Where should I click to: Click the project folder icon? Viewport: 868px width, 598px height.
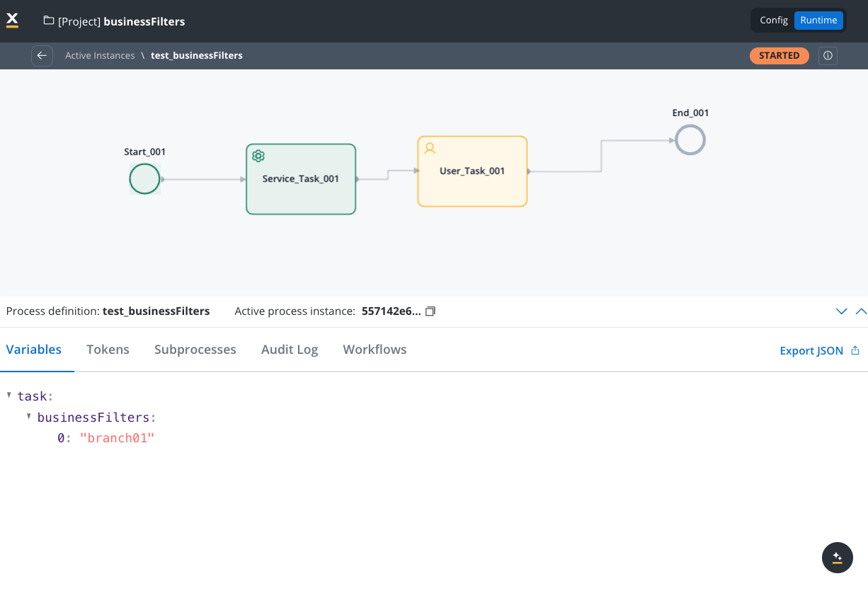(49, 21)
